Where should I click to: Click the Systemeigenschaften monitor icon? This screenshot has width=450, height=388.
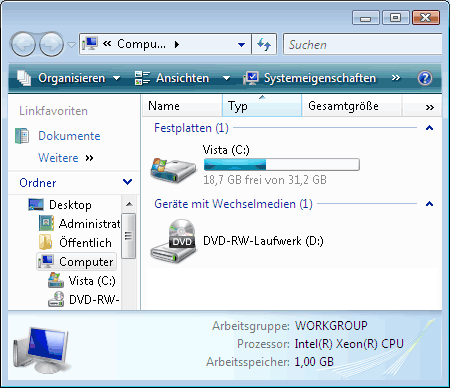tap(251, 78)
